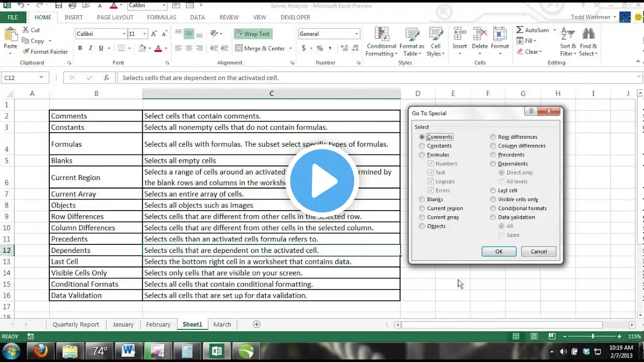
Task: Align cell text to the left
Action: click(178, 48)
